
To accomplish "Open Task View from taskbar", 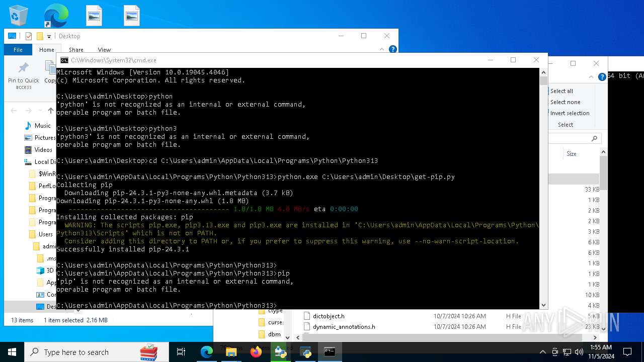I will click(x=181, y=352).
